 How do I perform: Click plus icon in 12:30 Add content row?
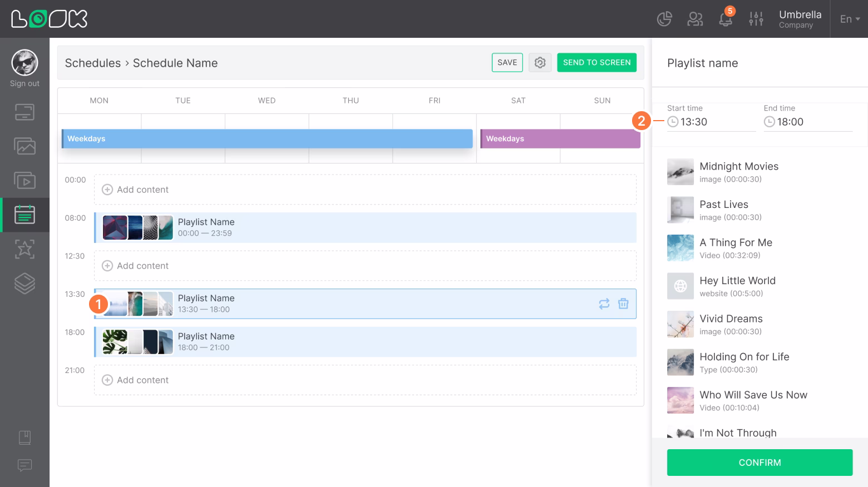(x=107, y=266)
